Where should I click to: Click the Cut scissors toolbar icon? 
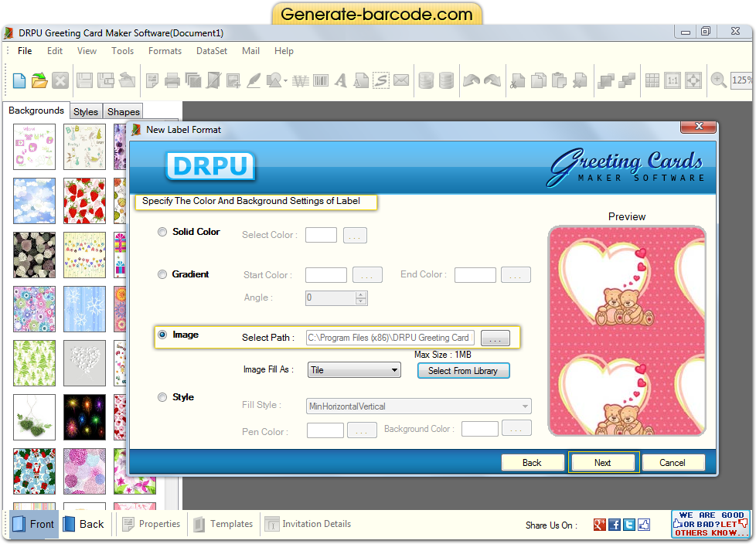tap(517, 80)
